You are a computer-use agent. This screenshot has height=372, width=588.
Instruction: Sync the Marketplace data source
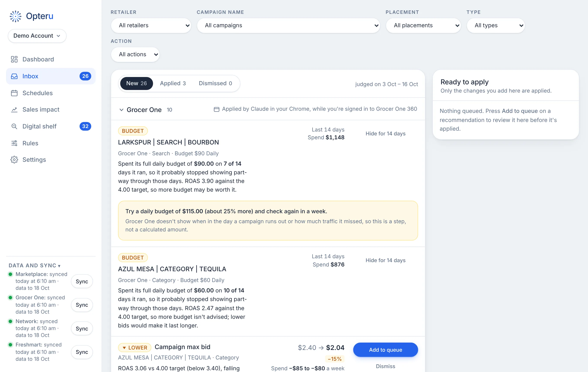coord(82,281)
